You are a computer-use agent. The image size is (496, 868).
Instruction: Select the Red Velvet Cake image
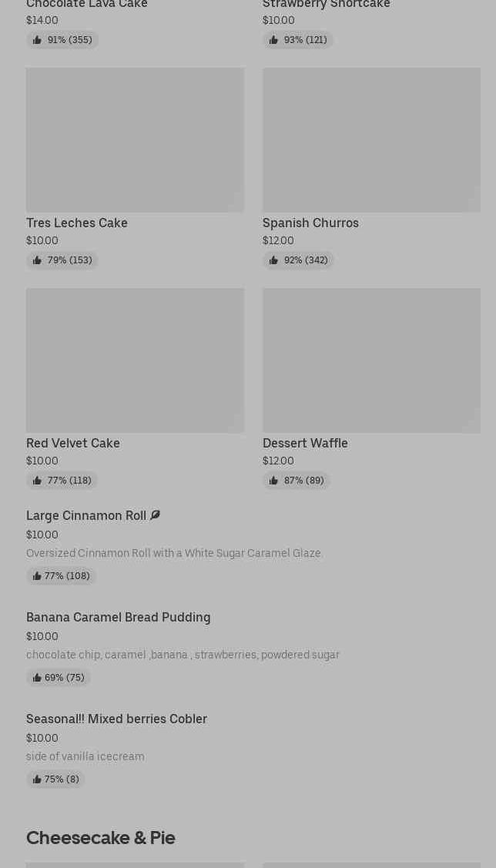click(135, 360)
